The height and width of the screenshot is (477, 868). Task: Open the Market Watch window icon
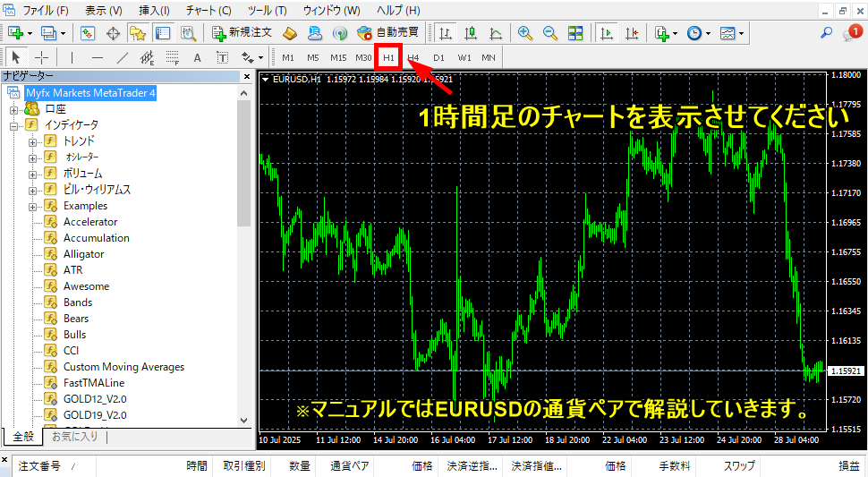(x=88, y=33)
